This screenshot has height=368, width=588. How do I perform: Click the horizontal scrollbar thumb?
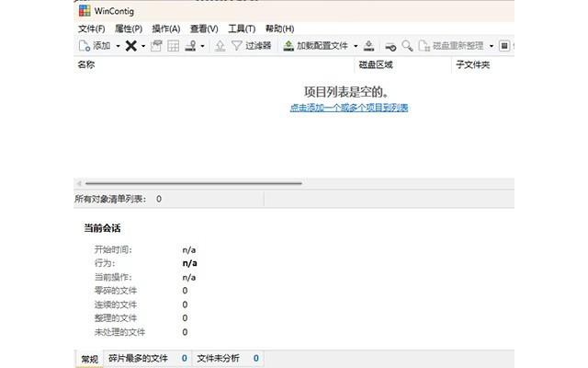(x=194, y=183)
